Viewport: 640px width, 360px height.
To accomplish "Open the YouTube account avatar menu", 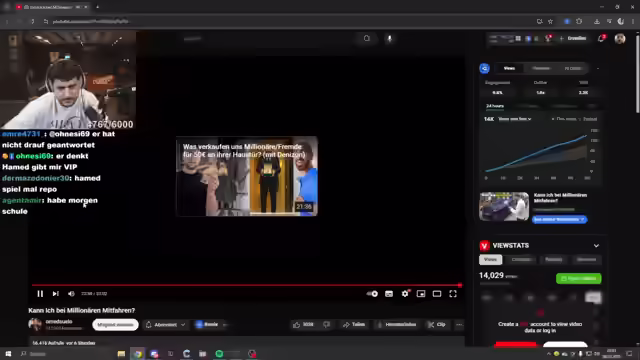I will (620, 38).
